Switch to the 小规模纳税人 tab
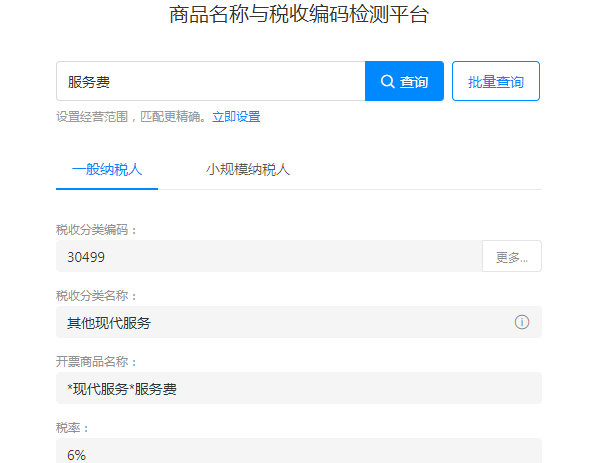The height and width of the screenshot is (463, 600). (x=248, y=170)
